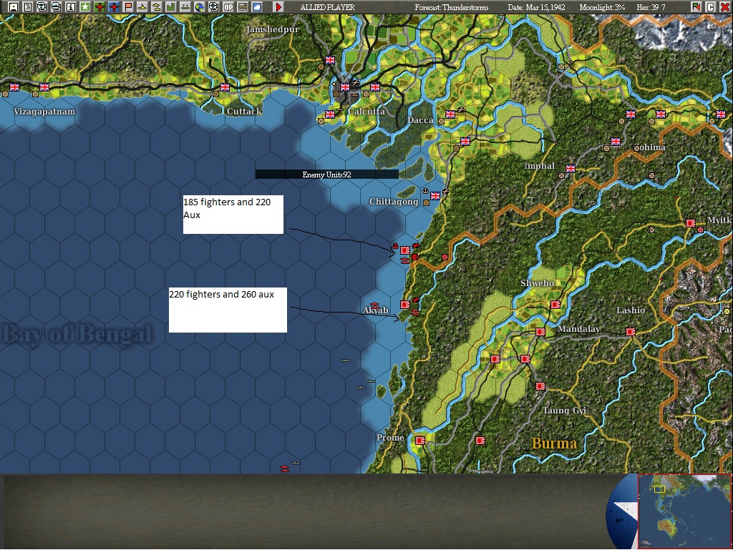Click the Forecast: Thunderstorms text
The image size is (733, 560).
point(451,7)
